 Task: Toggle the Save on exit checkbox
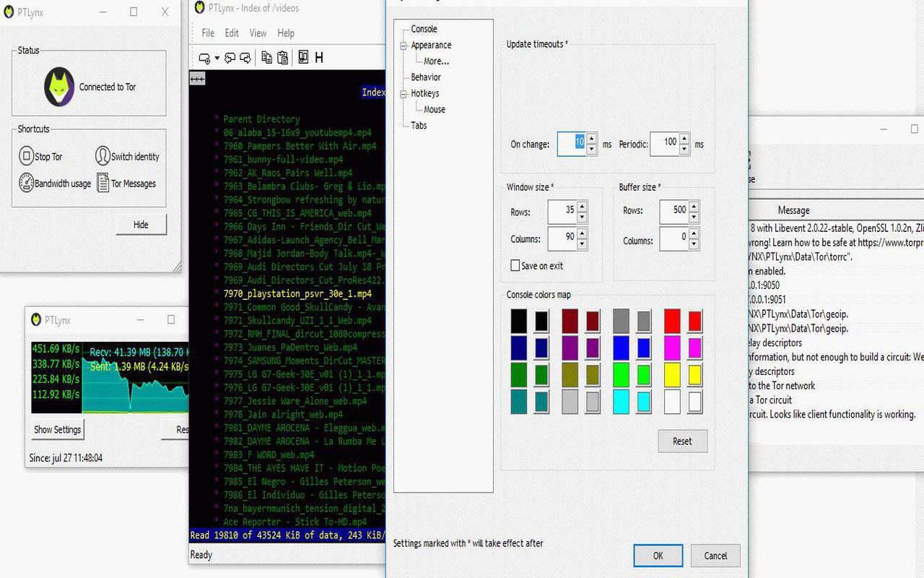pos(515,266)
